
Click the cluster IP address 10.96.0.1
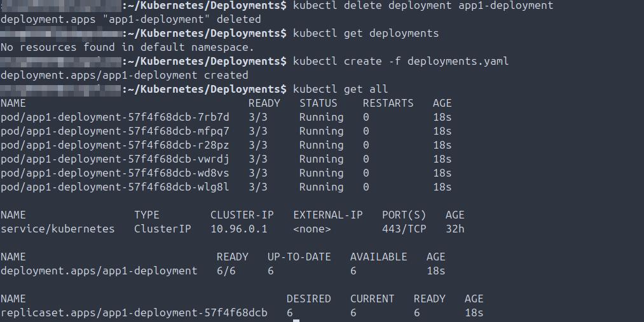(x=239, y=229)
